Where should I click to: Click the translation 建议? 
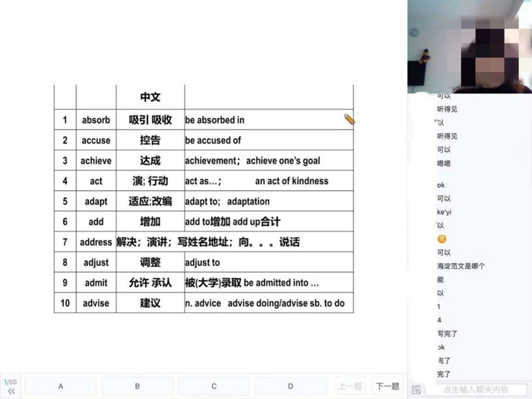click(x=150, y=303)
